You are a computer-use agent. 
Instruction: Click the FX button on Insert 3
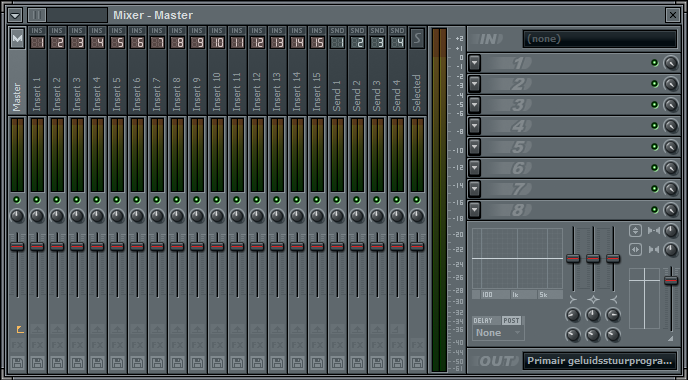pyautogui.click(x=77, y=345)
